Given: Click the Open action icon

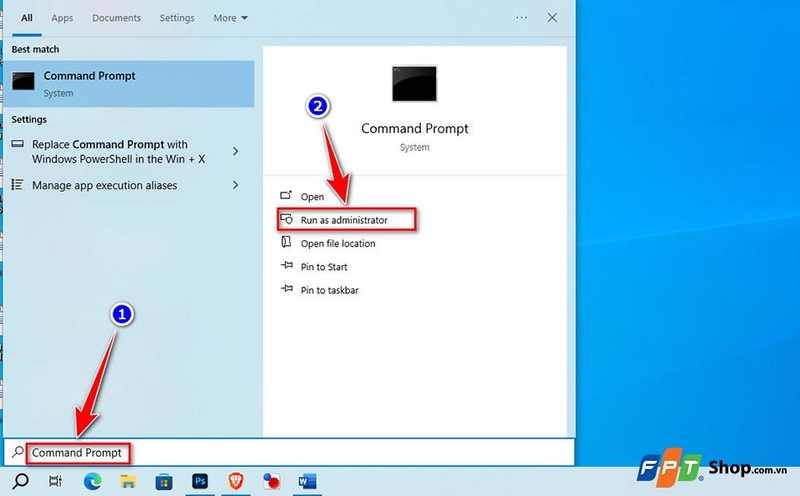Looking at the screenshot, I should pyautogui.click(x=286, y=195).
